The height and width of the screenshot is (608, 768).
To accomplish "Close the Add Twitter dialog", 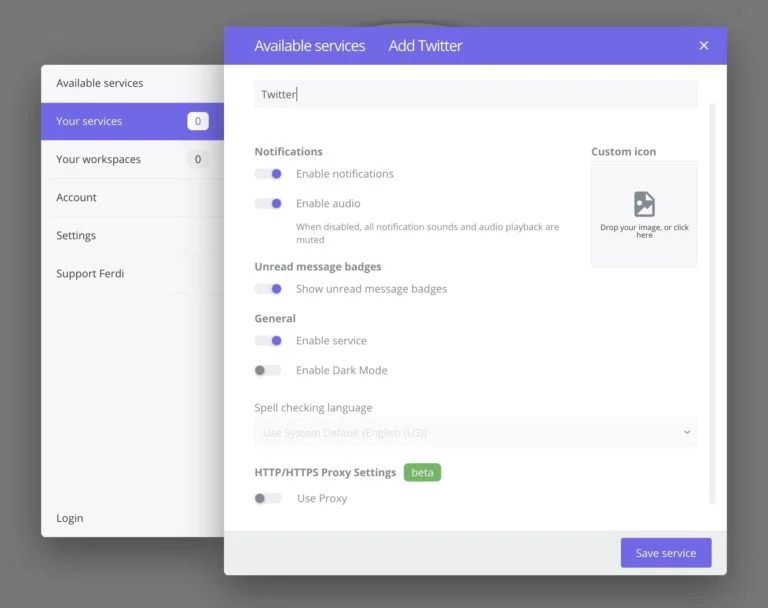I will tap(704, 46).
